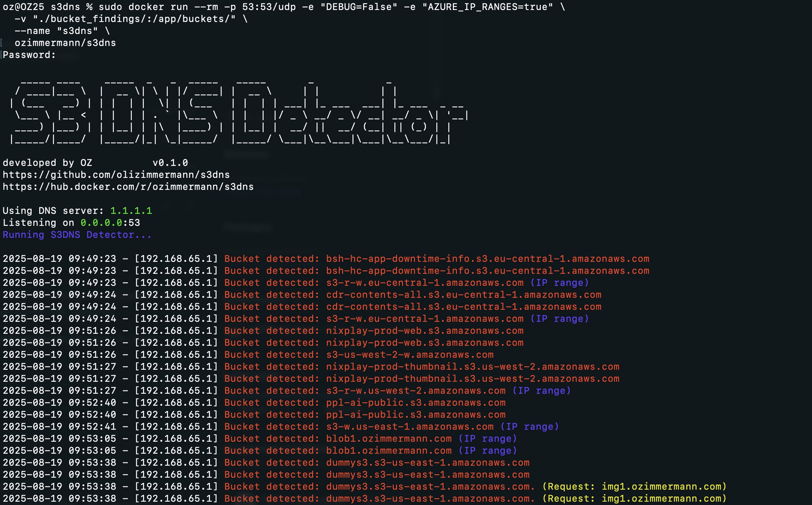Click the --rm flag in the command
This screenshot has width=812, height=505.
[206, 7]
